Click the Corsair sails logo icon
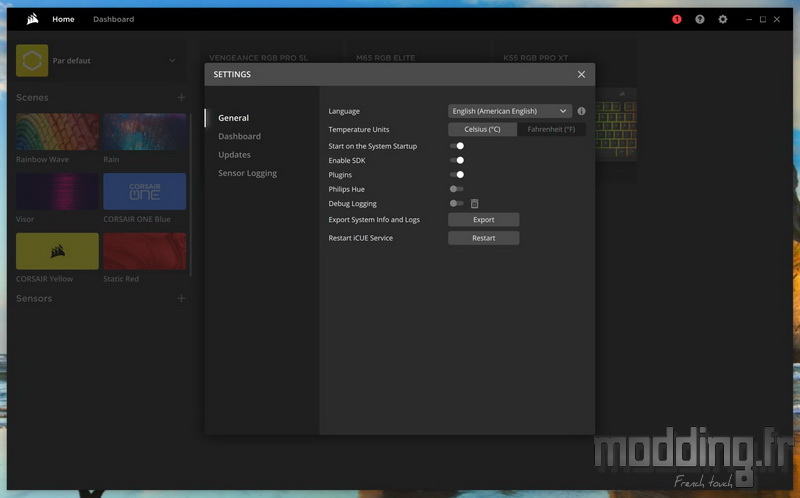 point(33,19)
